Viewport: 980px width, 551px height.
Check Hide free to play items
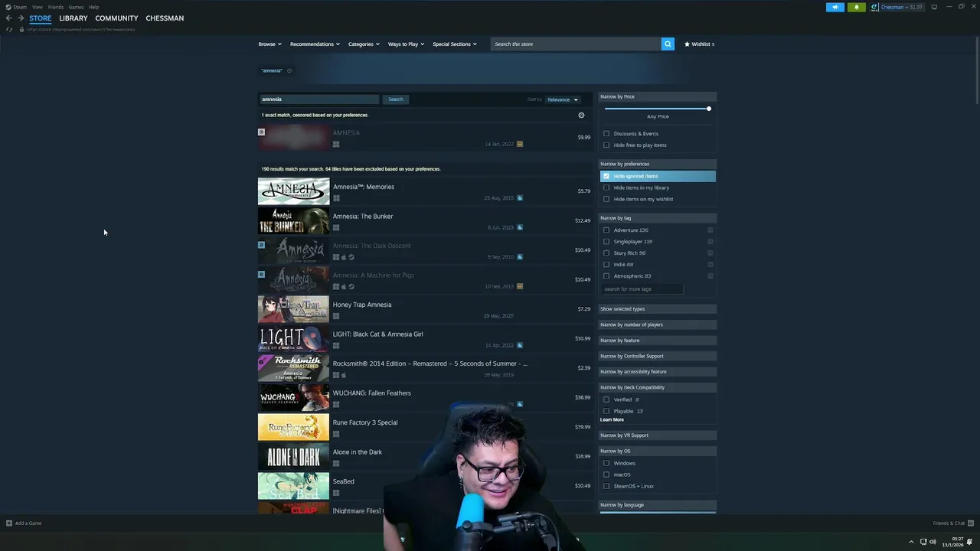click(606, 145)
